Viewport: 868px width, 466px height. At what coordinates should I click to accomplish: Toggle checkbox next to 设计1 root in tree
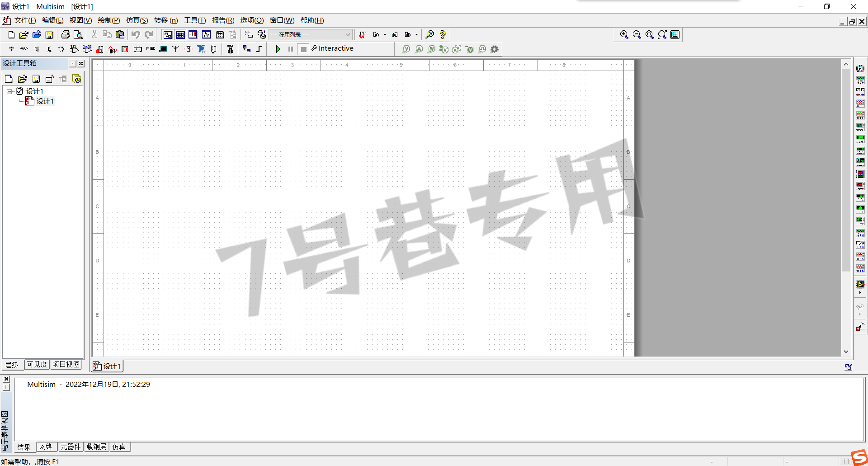coord(19,91)
